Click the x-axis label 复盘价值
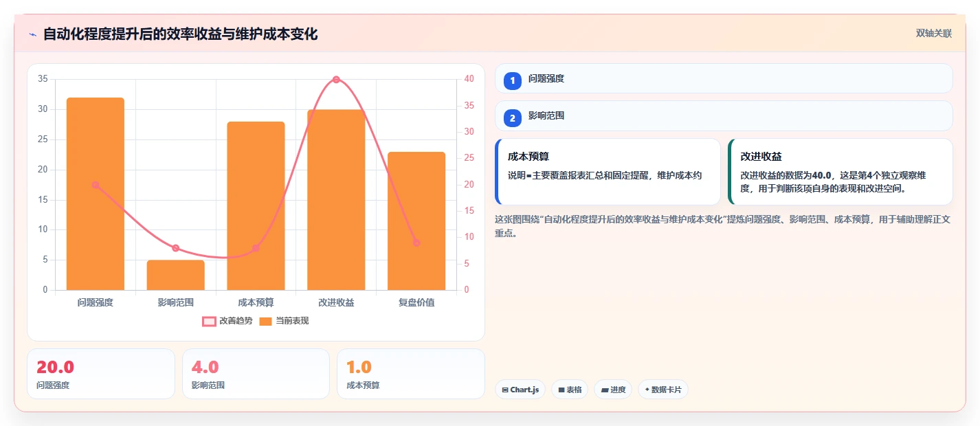The image size is (980, 426). point(416,302)
